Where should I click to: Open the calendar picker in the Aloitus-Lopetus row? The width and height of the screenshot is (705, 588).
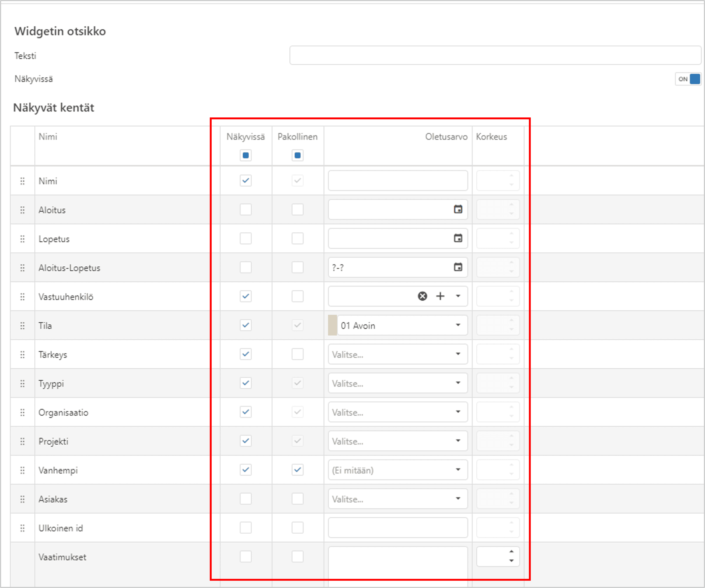tap(458, 267)
